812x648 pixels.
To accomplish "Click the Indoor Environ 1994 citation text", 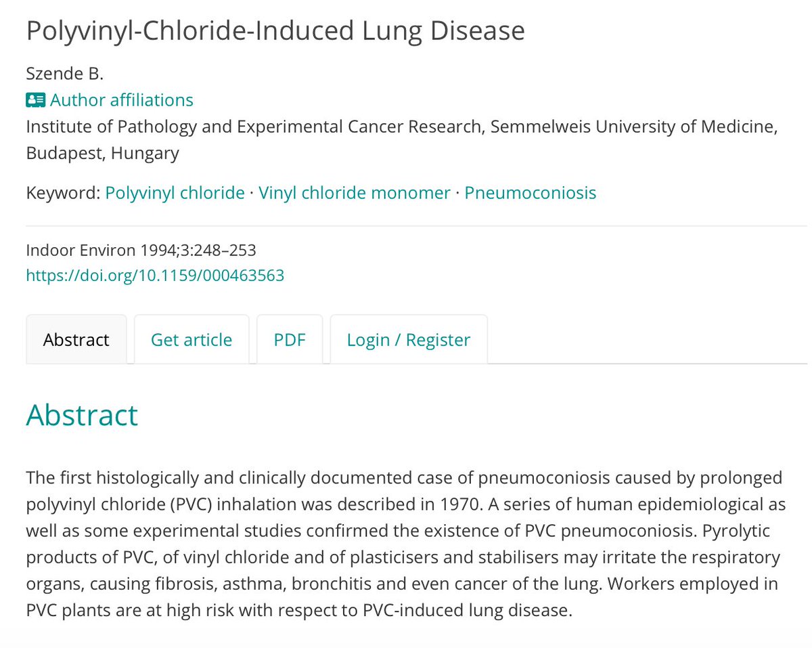I will (141, 251).
